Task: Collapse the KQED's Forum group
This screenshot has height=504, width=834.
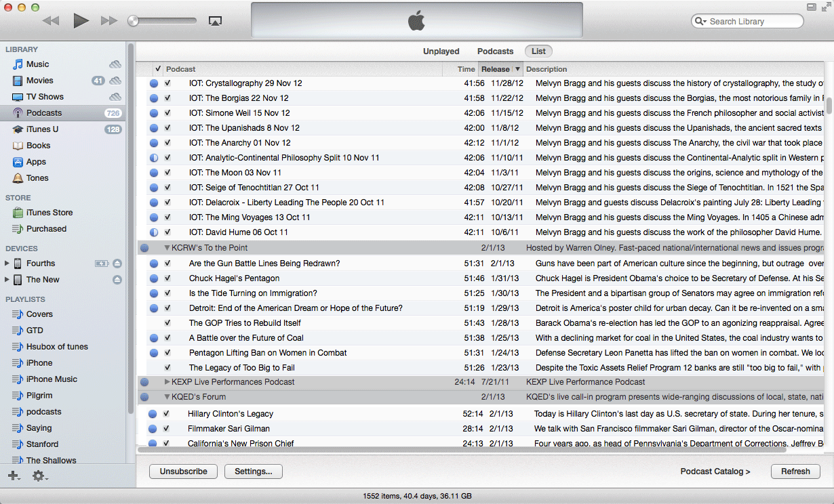Action: pyautogui.click(x=167, y=397)
